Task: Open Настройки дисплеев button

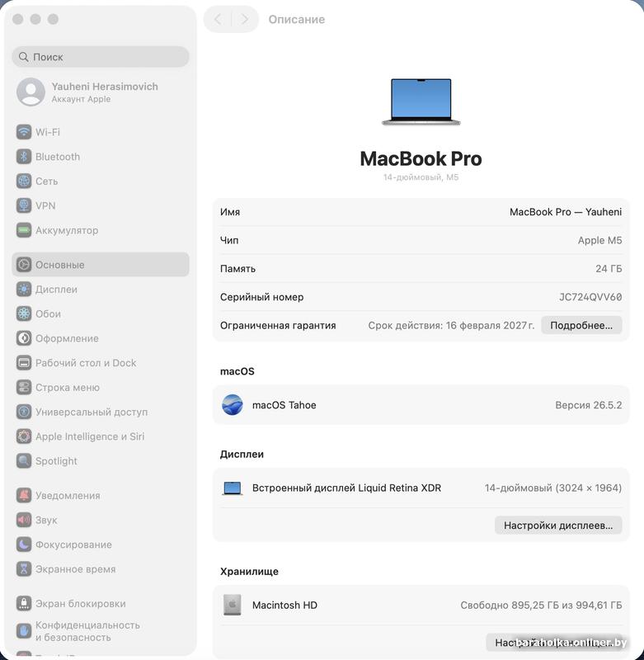Action: [x=558, y=526]
